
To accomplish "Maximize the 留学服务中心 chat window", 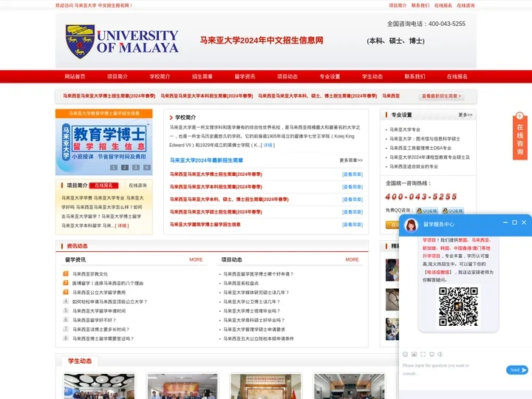I will point(514,222).
